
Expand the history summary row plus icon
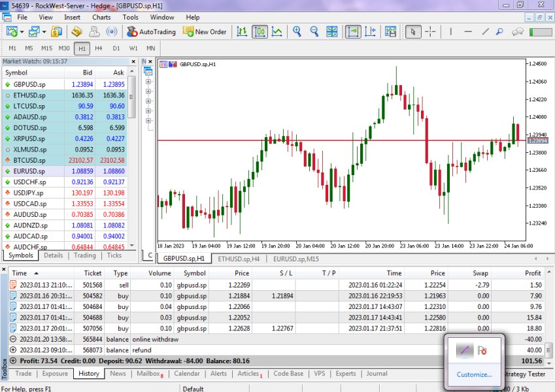click(13, 361)
